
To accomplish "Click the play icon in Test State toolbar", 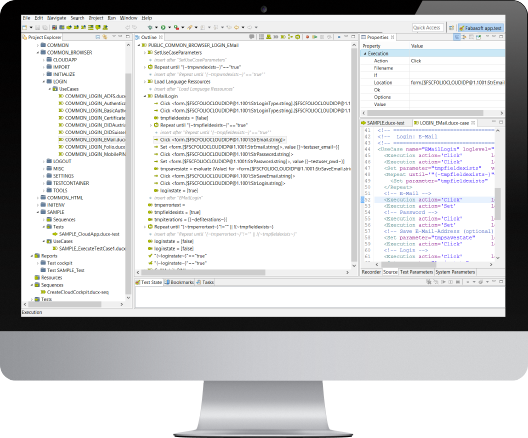I will point(443,282).
